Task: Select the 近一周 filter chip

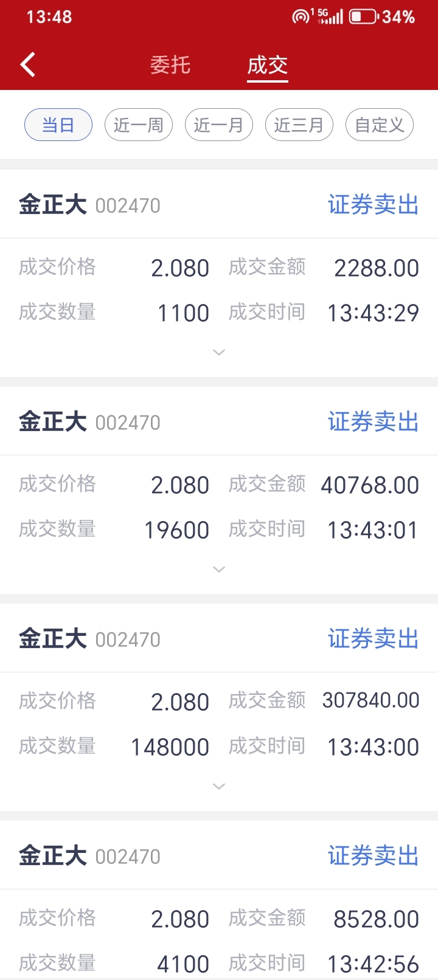Action: point(139,125)
